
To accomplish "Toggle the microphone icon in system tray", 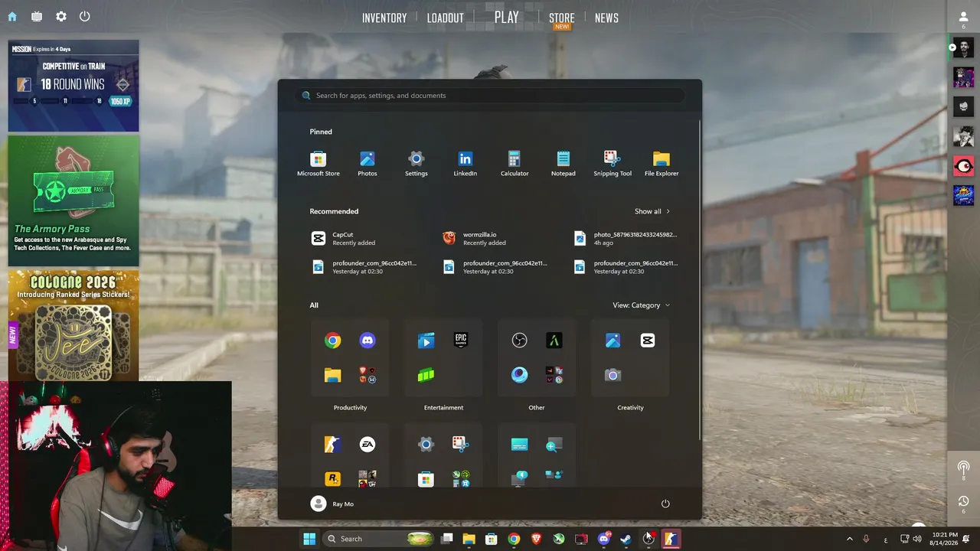I will click(866, 539).
